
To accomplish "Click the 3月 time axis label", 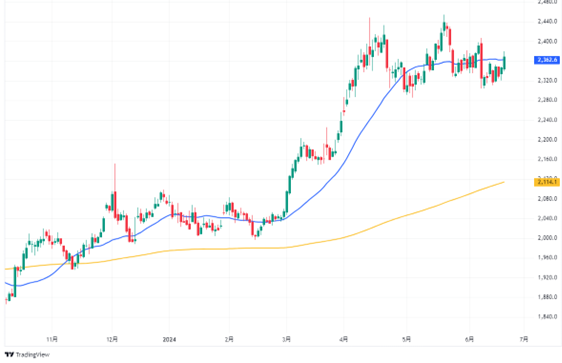I will (x=286, y=339).
